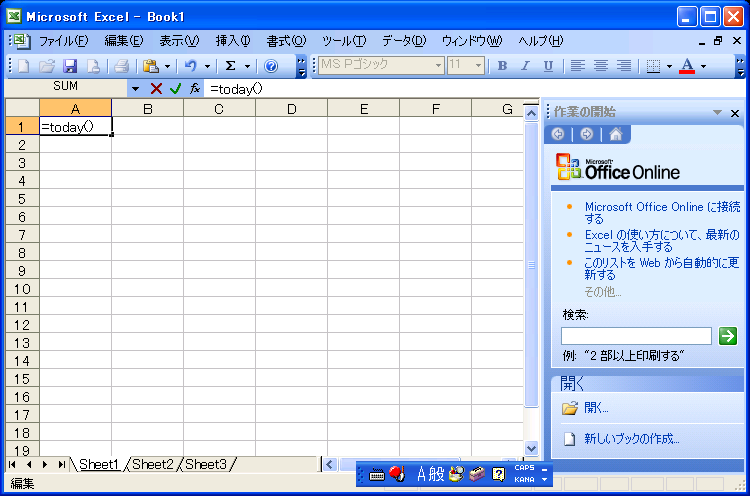
Task: Click the workbook icon beside ファイル menu
Action: click(22, 41)
